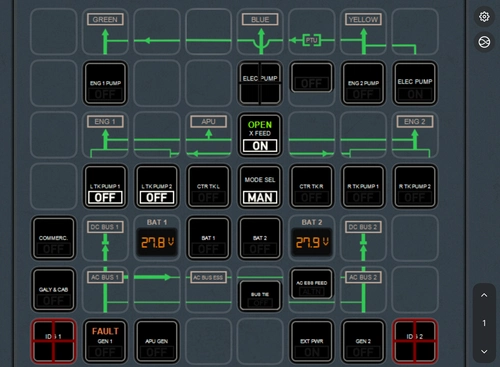The height and width of the screenshot is (367, 500).
Task: Toggle the GALY & CAB switch
Action: tap(53, 290)
